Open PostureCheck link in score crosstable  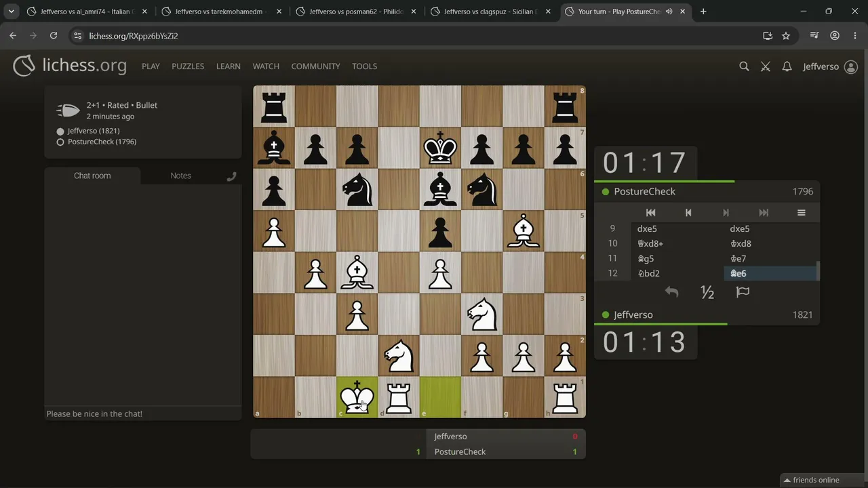tap(460, 452)
